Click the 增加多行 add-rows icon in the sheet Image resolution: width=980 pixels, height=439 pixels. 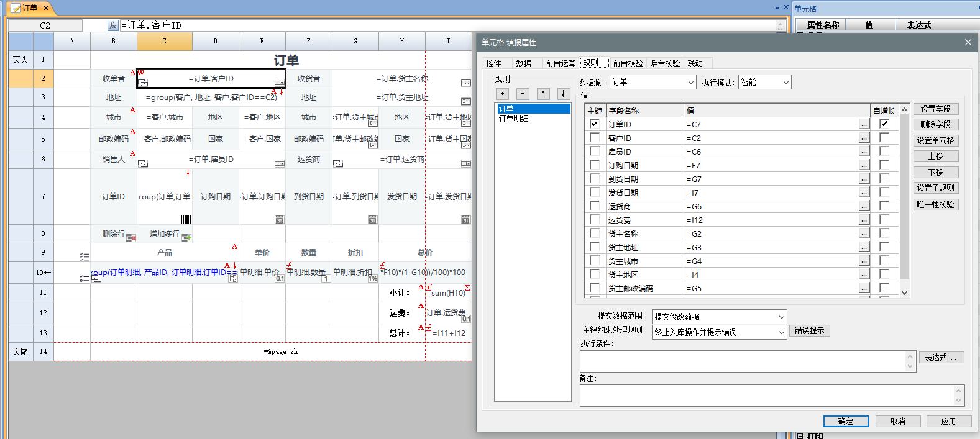pyautogui.click(x=186, y=238)
